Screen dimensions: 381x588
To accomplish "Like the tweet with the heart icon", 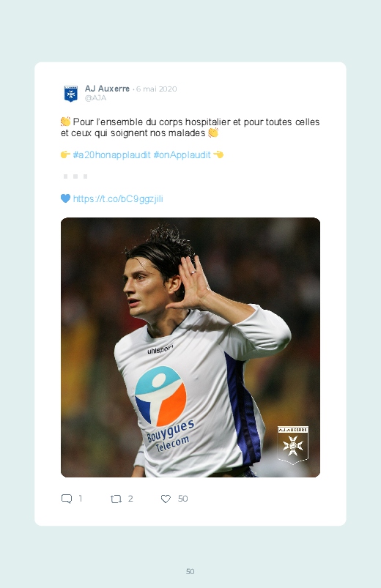I will pyautogui.click(x=166, y=499).
